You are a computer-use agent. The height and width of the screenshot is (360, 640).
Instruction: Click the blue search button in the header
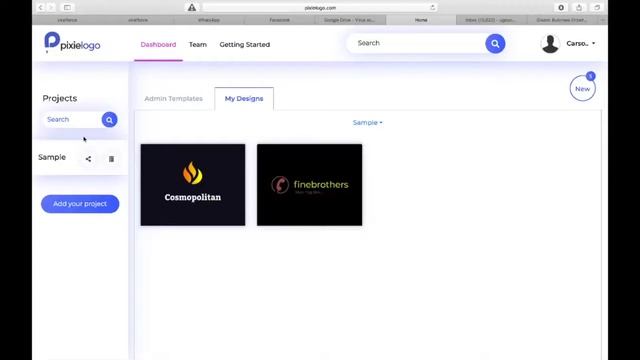(x=495, y=44)
